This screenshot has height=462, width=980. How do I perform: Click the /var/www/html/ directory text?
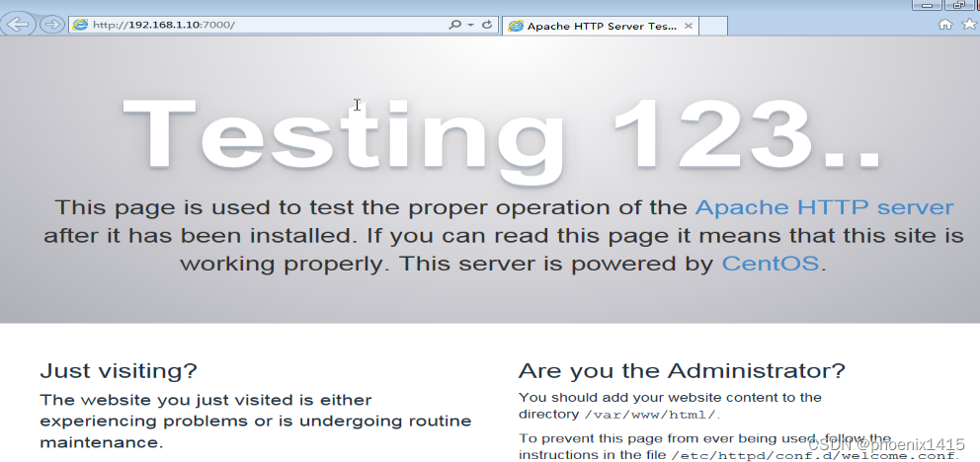(x=651, y=415)
